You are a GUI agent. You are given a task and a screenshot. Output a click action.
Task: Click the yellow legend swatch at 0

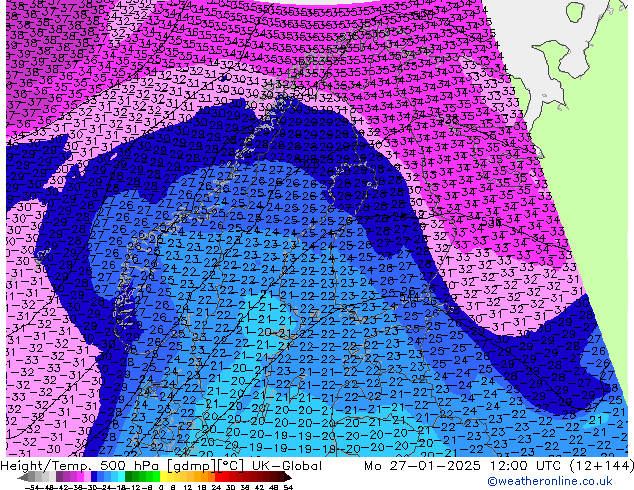164,477
